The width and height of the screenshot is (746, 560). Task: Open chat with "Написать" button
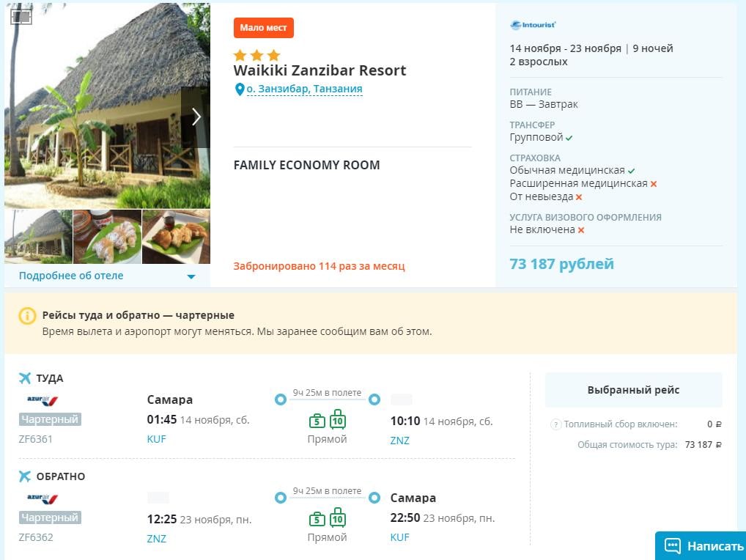click(701, 546)
